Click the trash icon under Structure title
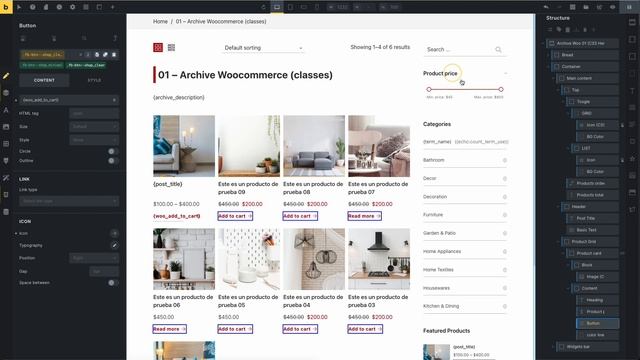The width and height of the screenshot is (640, 360). (567, 30)
